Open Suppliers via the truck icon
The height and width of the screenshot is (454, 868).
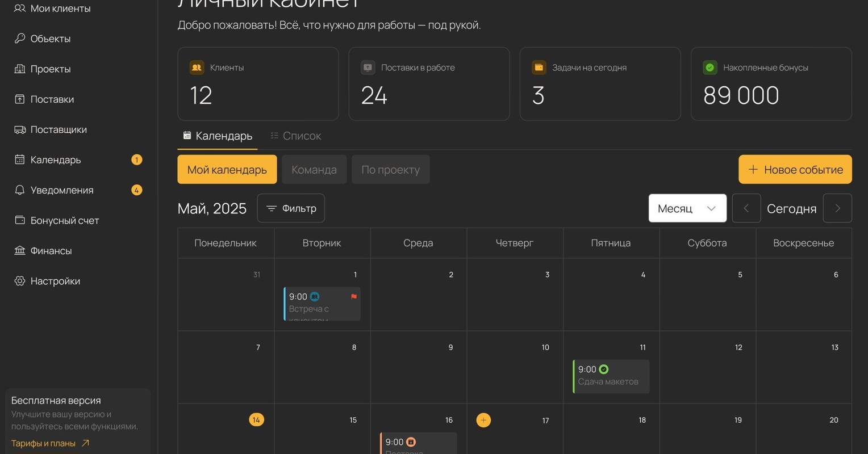point(20,129)
